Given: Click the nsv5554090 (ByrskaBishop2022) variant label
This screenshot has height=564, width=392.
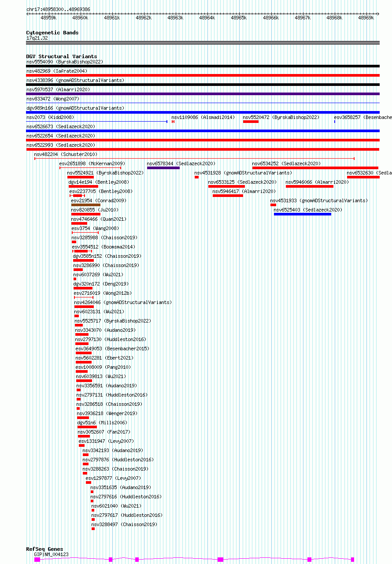Looking at the screenshot, I should [65, 62].
